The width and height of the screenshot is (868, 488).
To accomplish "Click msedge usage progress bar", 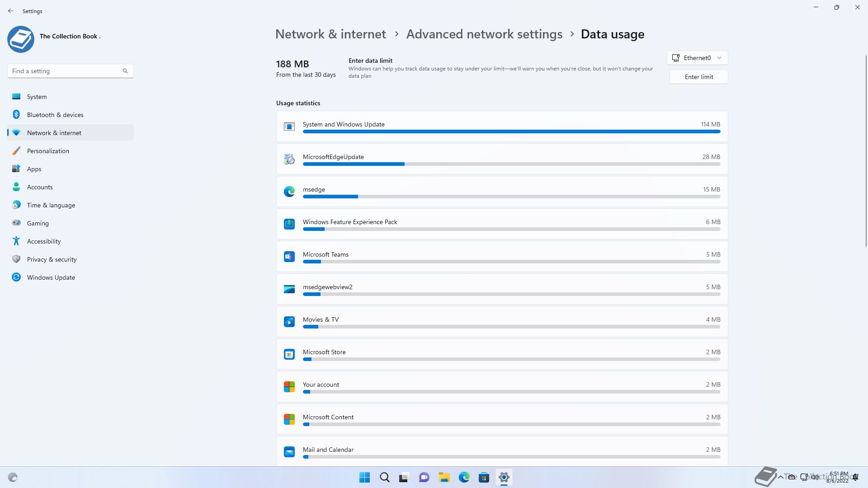I will tap(511, 197).
